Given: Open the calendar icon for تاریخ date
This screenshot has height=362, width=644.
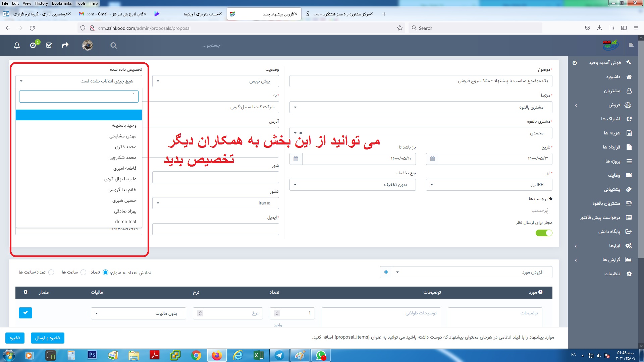Looking at the screenshot, I should coord(432,159).
